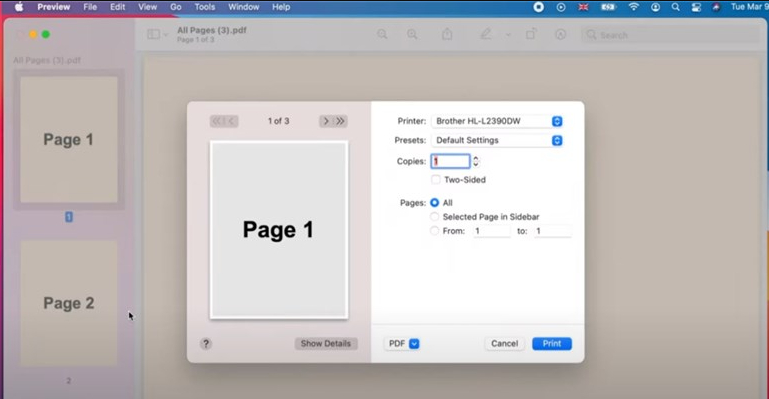Viewport: 769px width, 399px height.
Task: Click the Markup pen icon in toolbar
Action: pos(486,34)
